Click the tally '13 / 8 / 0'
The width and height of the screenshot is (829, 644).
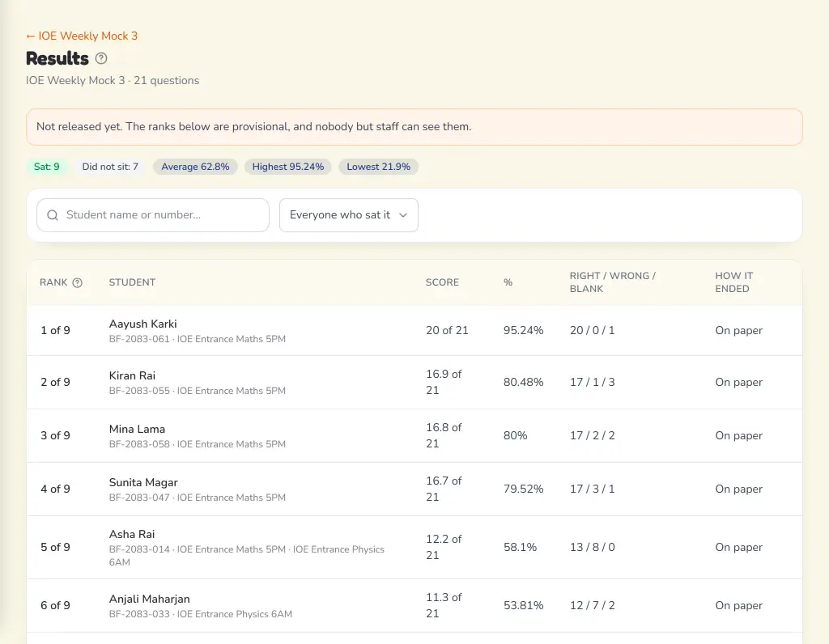(592, 547)
